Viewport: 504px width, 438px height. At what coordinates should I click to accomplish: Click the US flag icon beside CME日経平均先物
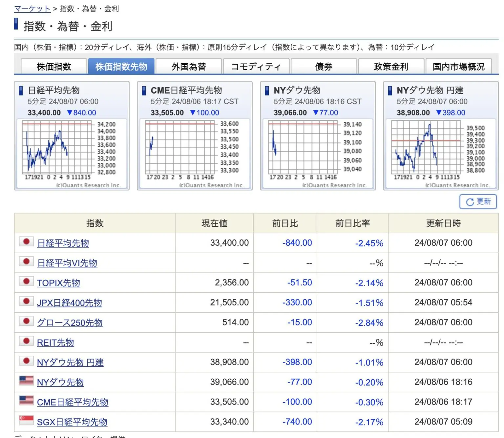point(26,401)
